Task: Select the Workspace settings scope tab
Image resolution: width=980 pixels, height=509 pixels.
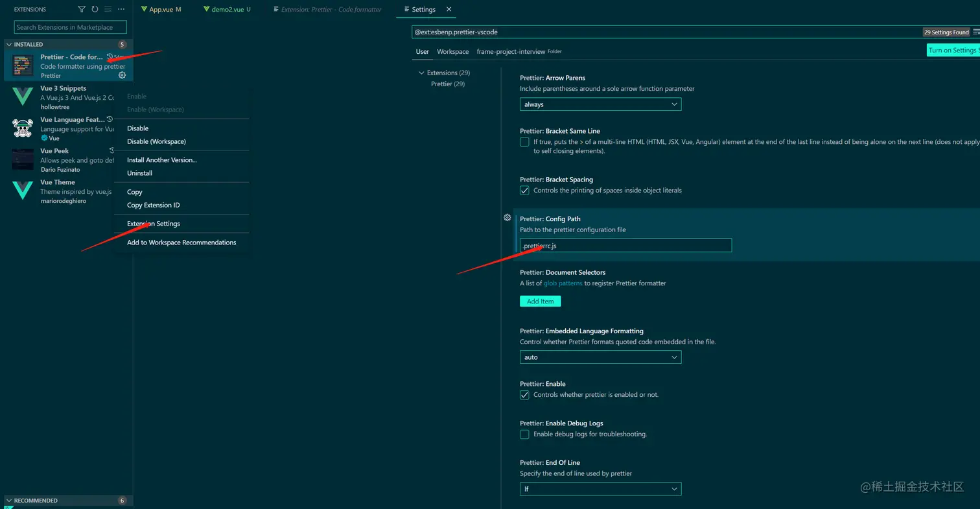Action: 452,52
